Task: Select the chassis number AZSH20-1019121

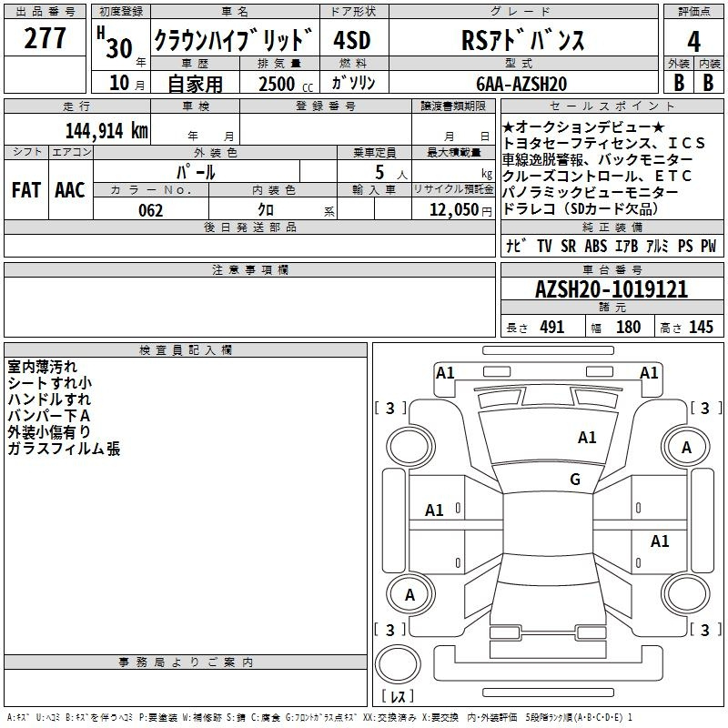Action: (611, 290)
